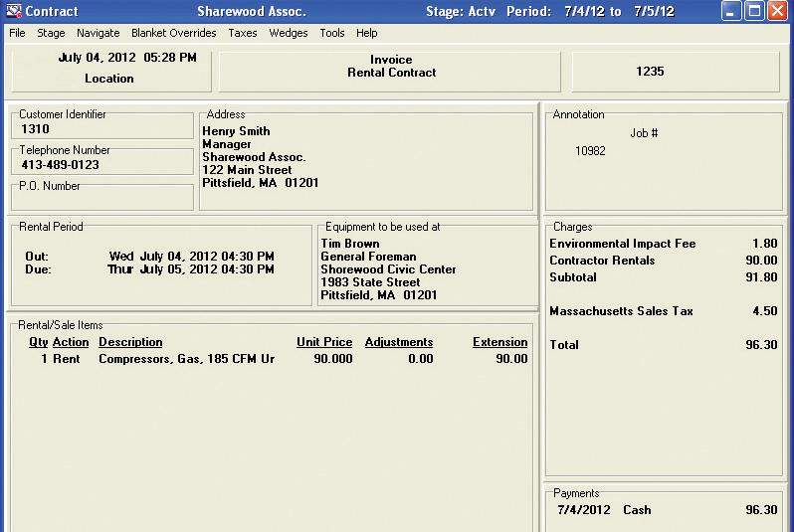The height and width of the screenshot is (532, 794).
Task: Click unit price 90.000
Action: (x=333, y=359)
